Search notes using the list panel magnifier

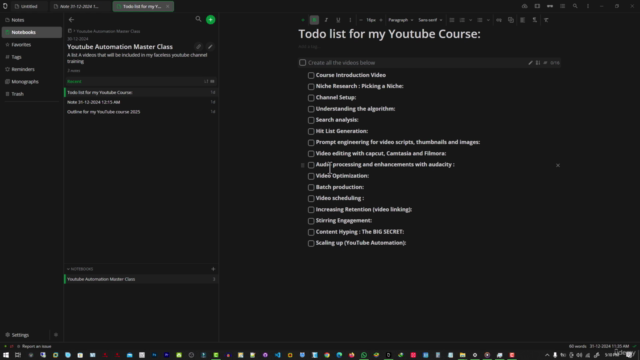(198, 19)
